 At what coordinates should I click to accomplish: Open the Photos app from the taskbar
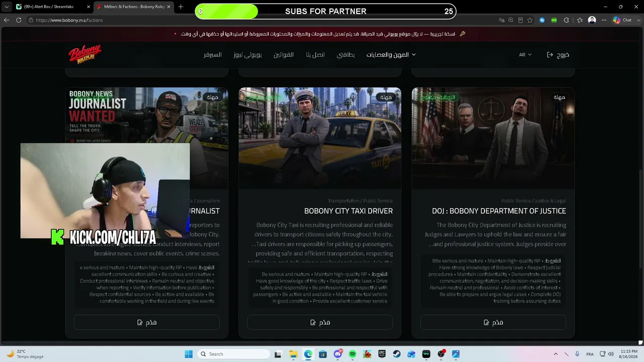tap(456, 354)
